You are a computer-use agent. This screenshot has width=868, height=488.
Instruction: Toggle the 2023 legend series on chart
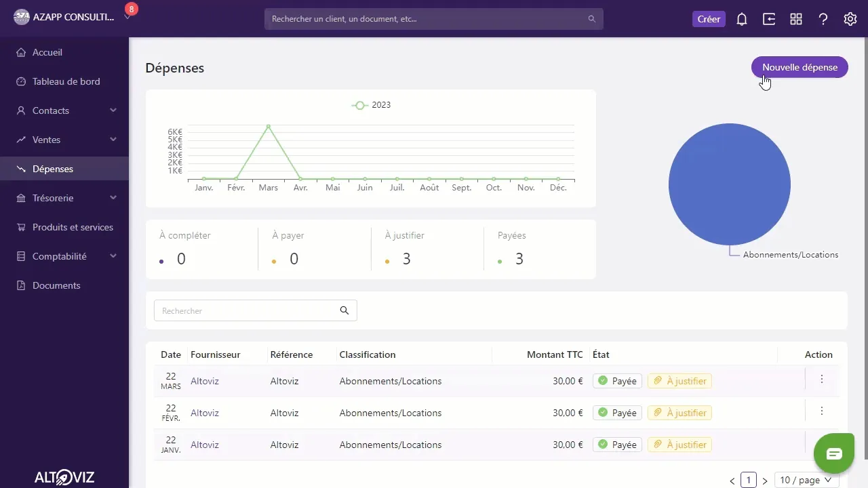pyautogui.click(x=371, y=105)
